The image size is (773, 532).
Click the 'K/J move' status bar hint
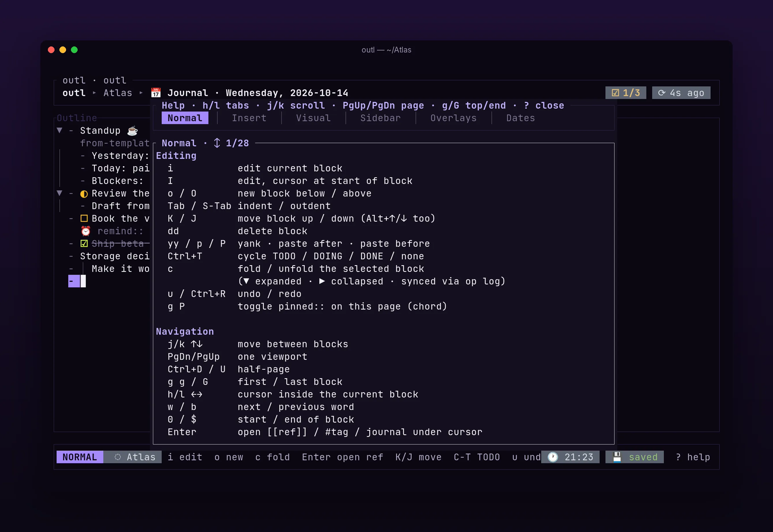click(x=419, y=457)
